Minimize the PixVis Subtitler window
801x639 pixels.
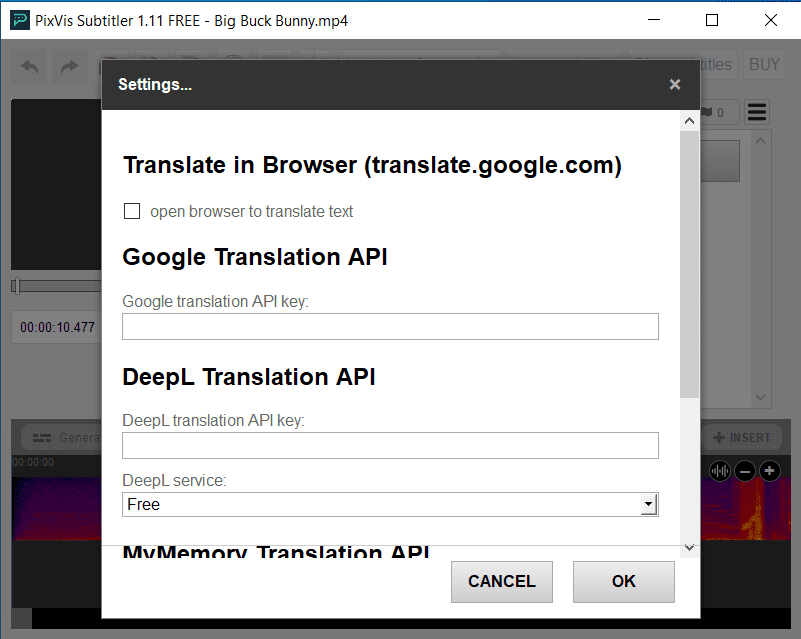(x=654, y=20)
